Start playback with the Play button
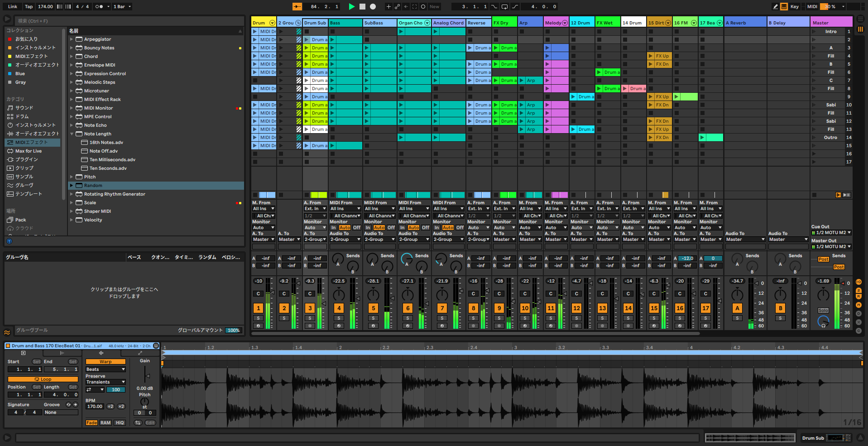 click(x=352, y=6)
